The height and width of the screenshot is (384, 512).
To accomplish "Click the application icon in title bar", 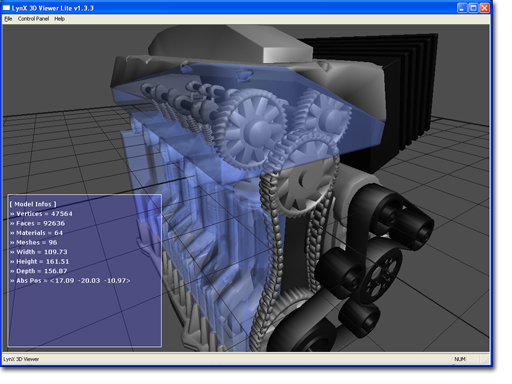I will [6, 8].
